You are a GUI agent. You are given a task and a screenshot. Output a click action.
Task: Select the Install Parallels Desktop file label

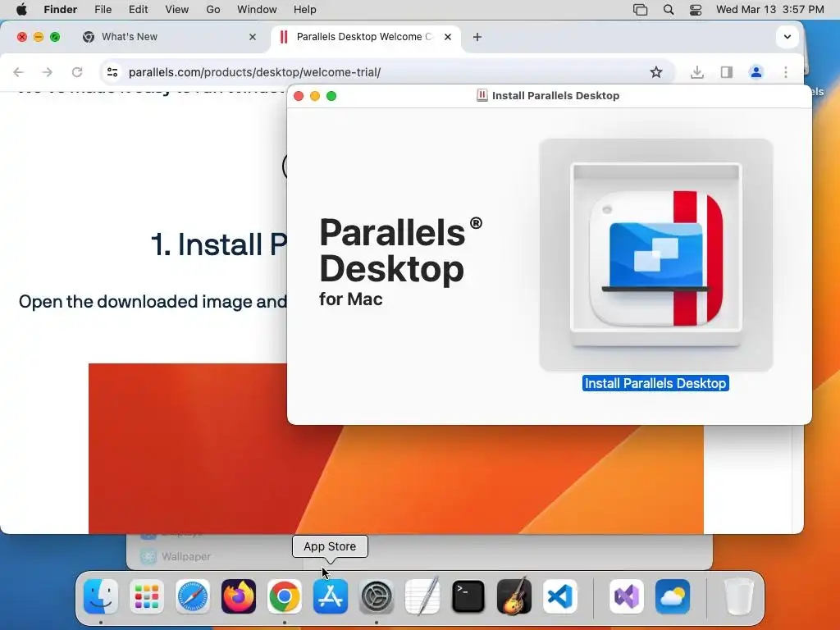tap(655, 384)
